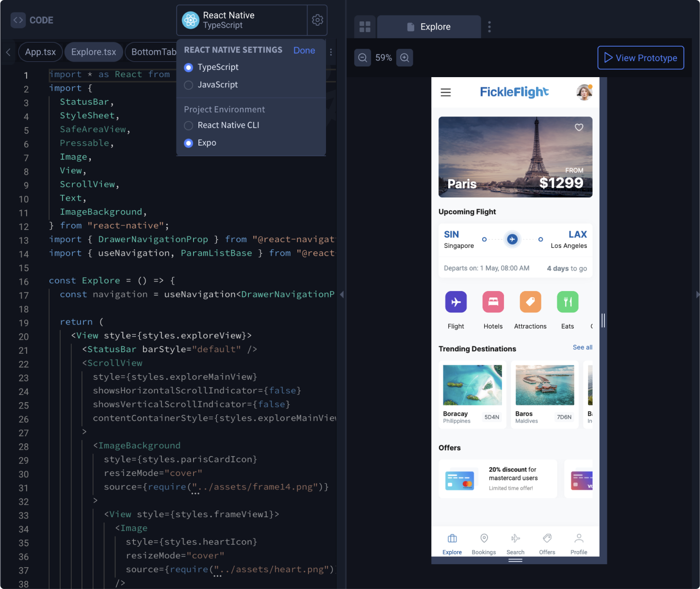Click the zoom in magnifier icon
This screenshot has height=589, width=700.
pos(405,58)
